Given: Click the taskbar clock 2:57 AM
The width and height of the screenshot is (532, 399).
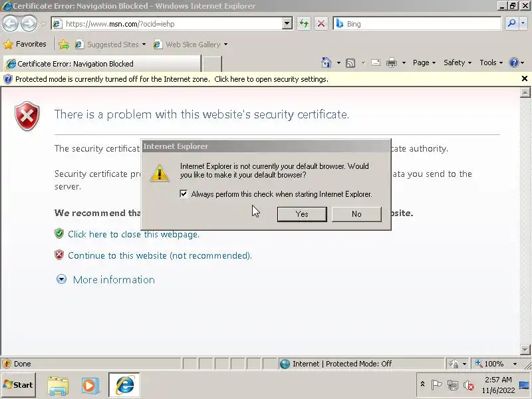Looking at the screenshot, I should coord(498,385).
